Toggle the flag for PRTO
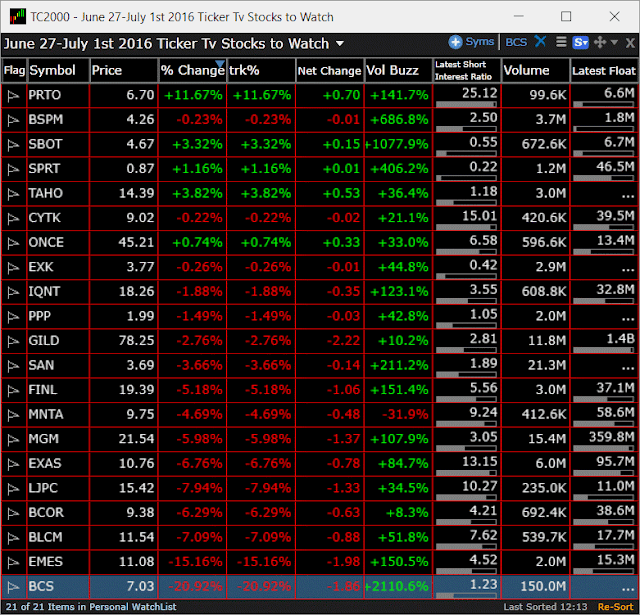This screenshot has width=640, height=615. (x=13, y=96)
